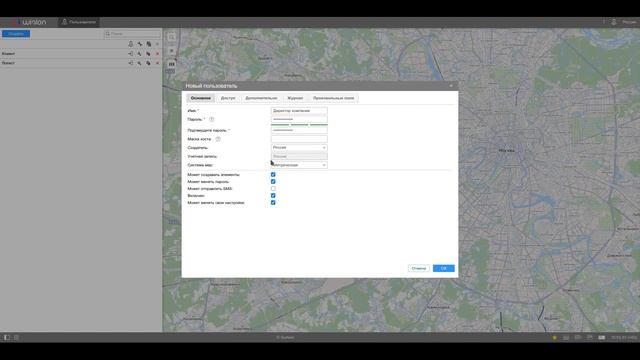Open the Пользователи section in top bar
This screenshot has width=640, height=360.
[x=79, y=22]
